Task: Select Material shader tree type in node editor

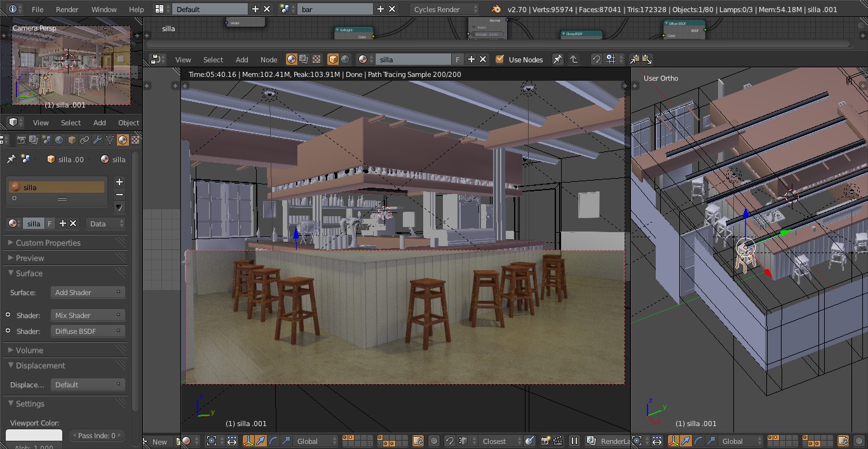Action: [x=292, y=59]
